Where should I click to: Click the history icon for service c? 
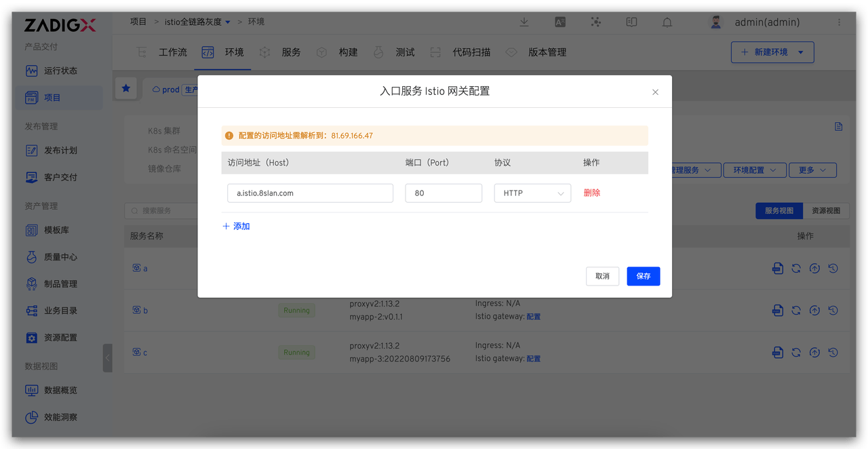point(833,353)
